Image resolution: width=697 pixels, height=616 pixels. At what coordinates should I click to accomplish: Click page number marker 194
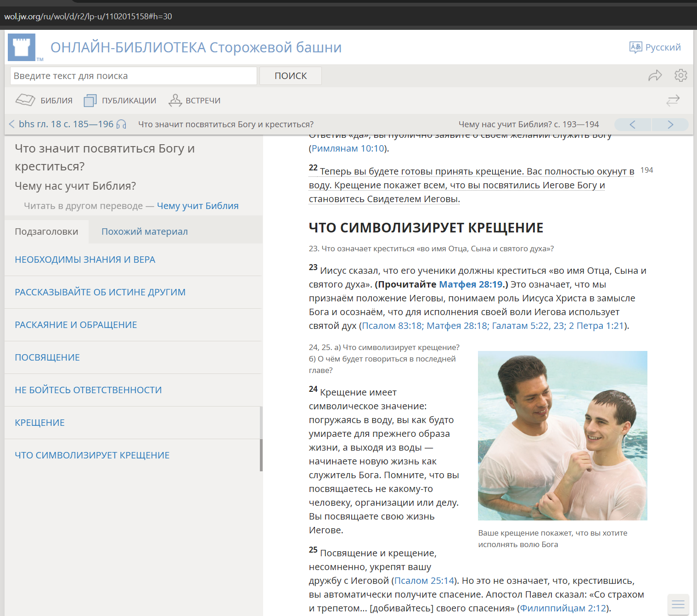pyautogui.click(x=646, y=170)
